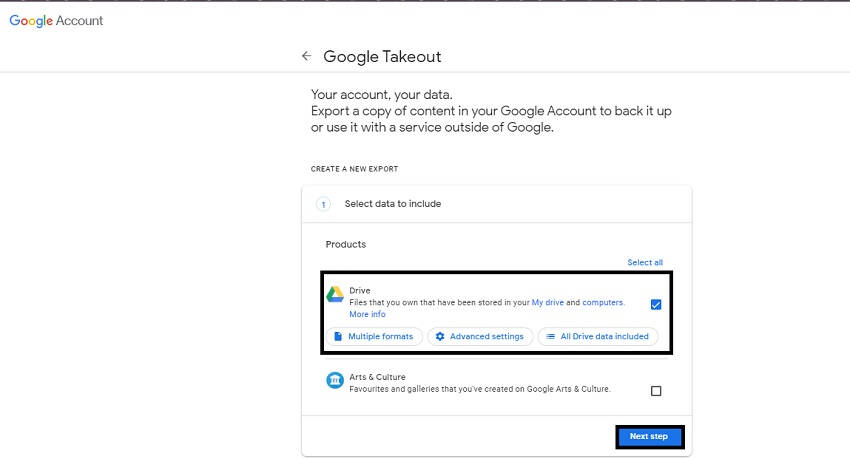Click the Arts & Culture museum icon
The height and width of the screenshot is (459, 850).
[335, 380]
